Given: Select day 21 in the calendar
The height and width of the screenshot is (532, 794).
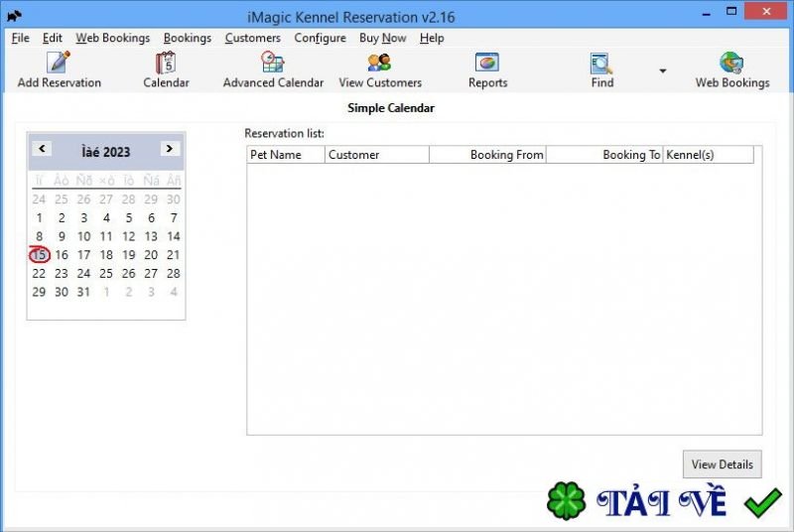Looking at the screenshot, I should 173,255.
